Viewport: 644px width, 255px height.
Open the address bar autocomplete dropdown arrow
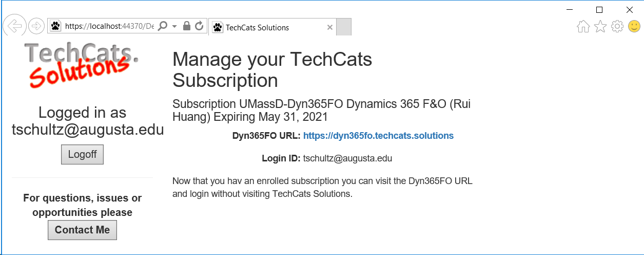point(174,26)
